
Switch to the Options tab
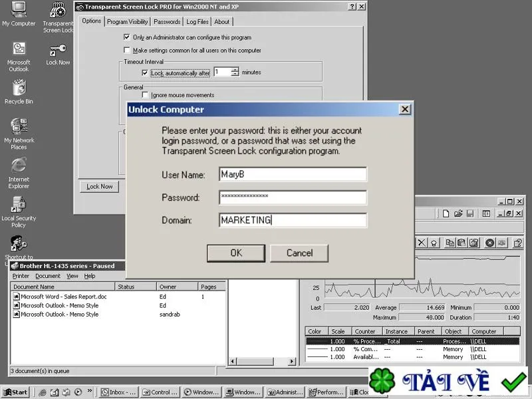(91, 21)
